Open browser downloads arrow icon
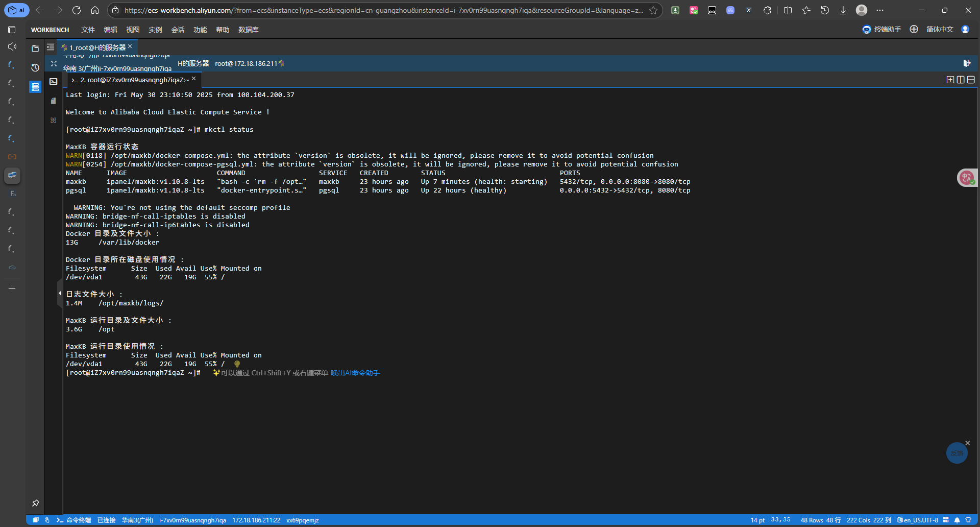The image size is (980, 527). click(x=843, y=10)
